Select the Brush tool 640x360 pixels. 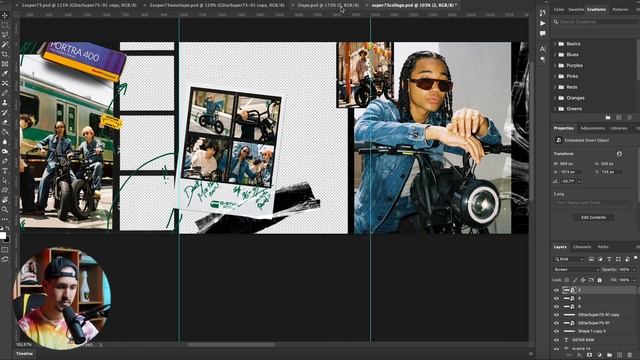click(x=5, y=93)
